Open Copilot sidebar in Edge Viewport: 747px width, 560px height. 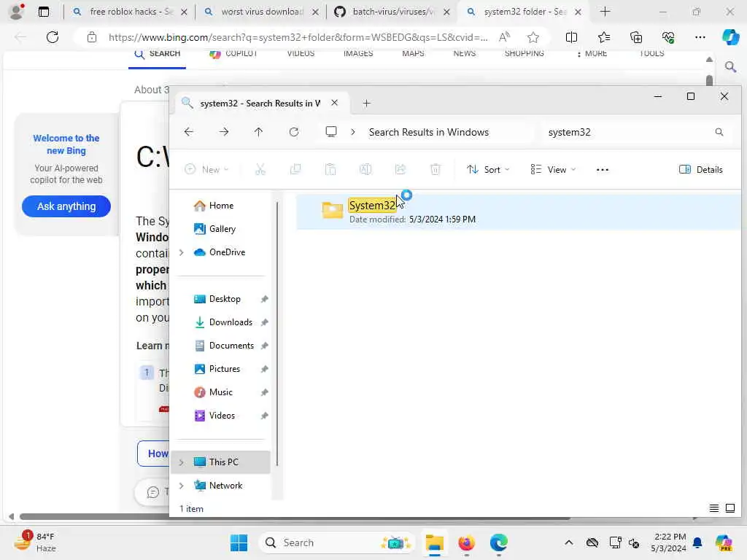[730, 36]
